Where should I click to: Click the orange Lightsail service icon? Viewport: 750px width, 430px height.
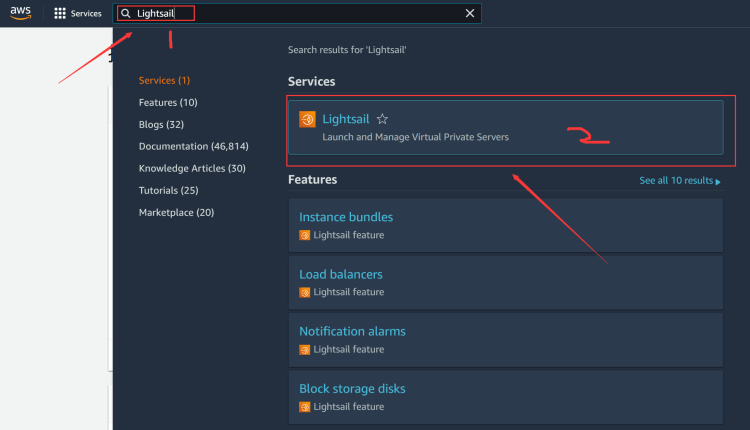308,119
